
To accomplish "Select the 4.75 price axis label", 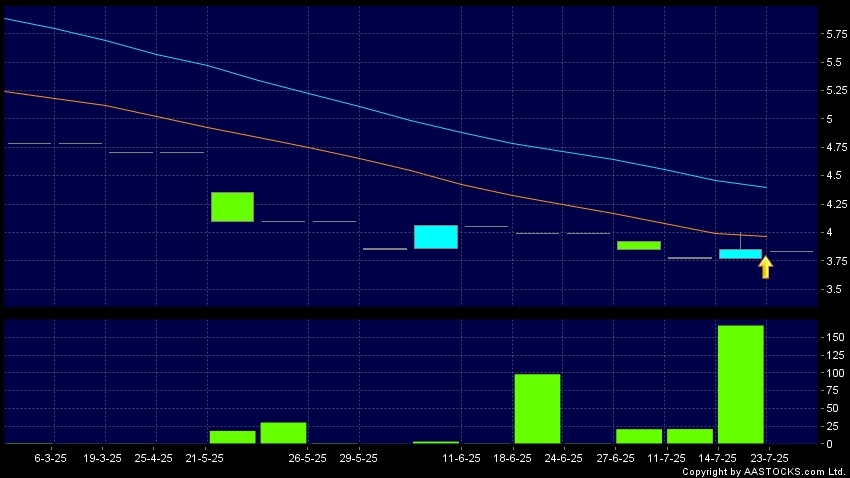I will pyautogui.click(x=836, y=147).
